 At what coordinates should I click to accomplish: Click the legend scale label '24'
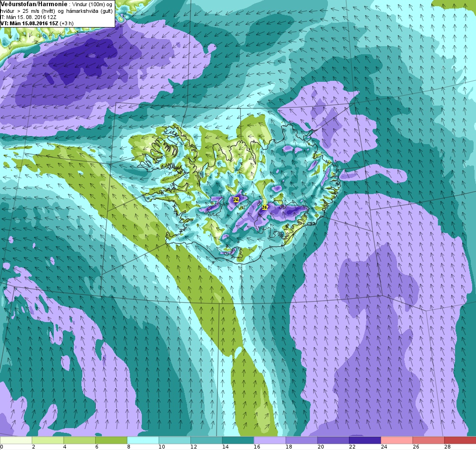(x=384, y=447)
